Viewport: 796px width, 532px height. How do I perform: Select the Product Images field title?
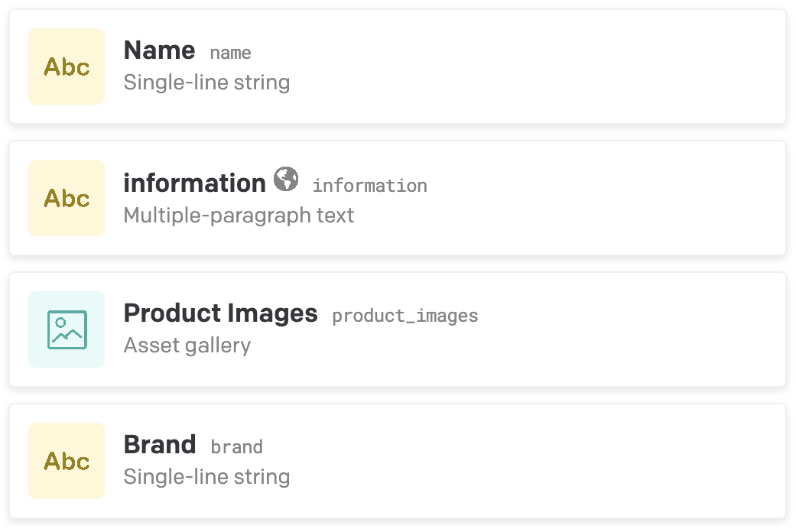coord(220,313)
